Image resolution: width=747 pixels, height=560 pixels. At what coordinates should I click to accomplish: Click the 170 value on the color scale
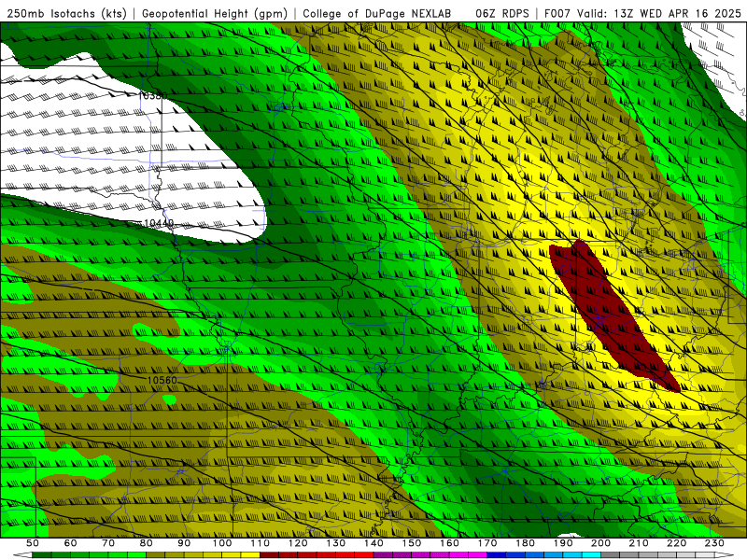coord(487,543)
